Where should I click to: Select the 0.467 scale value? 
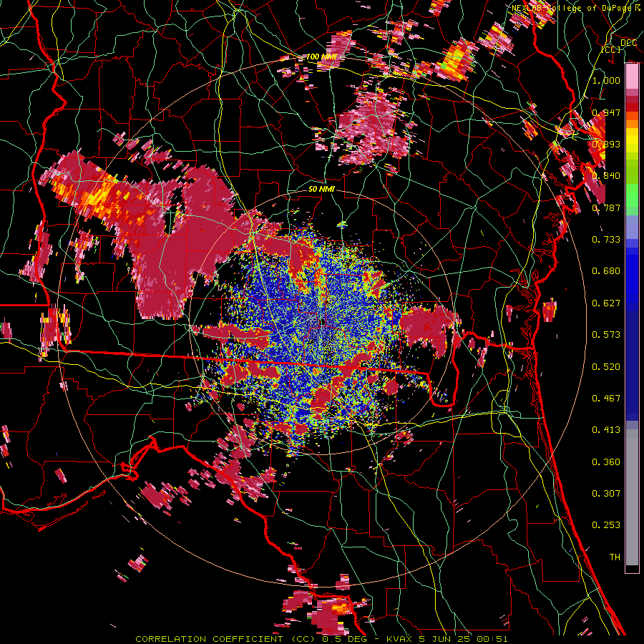606,399
